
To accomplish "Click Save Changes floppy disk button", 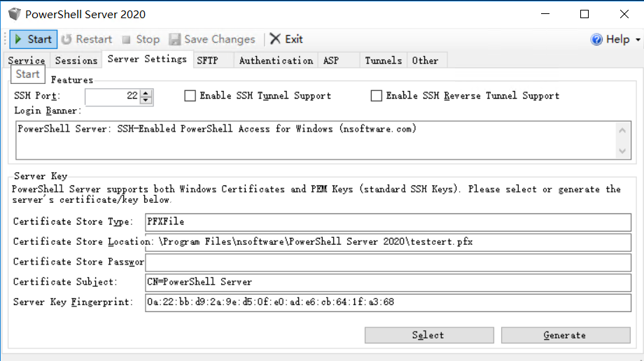I will [x=212, y=39].
